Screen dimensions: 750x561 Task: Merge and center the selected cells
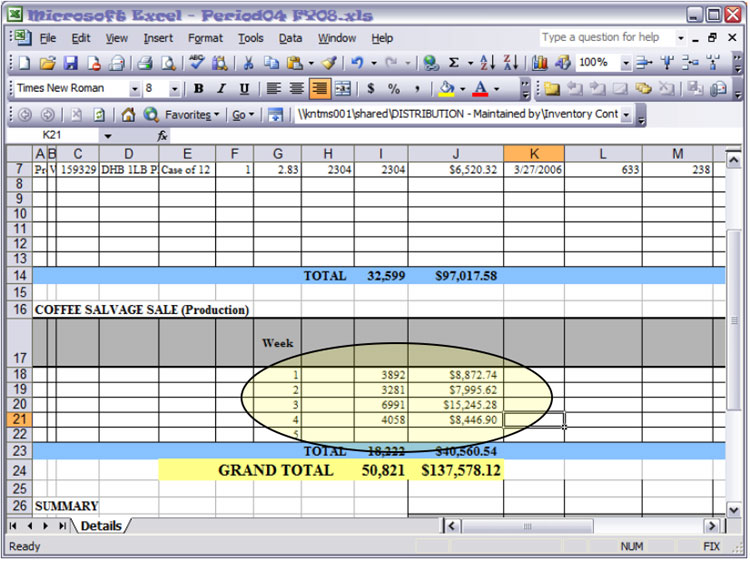[x=342, y=88]
